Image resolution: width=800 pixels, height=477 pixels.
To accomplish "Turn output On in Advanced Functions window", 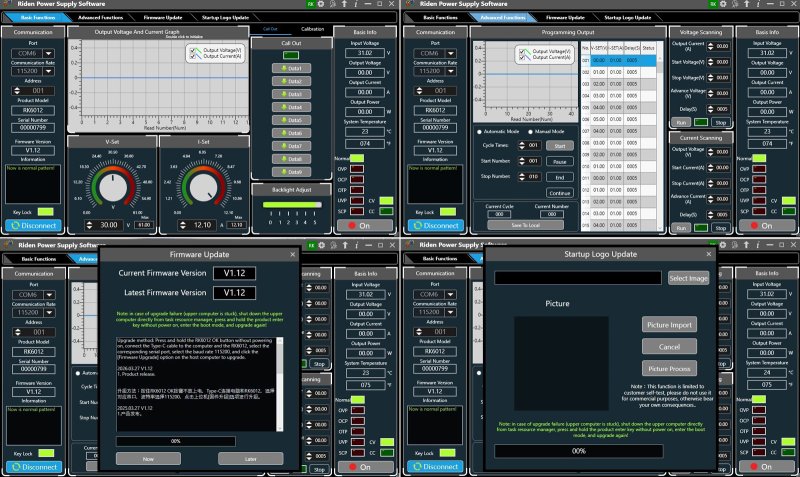I will pyautogui.click(x=767, y=225).
